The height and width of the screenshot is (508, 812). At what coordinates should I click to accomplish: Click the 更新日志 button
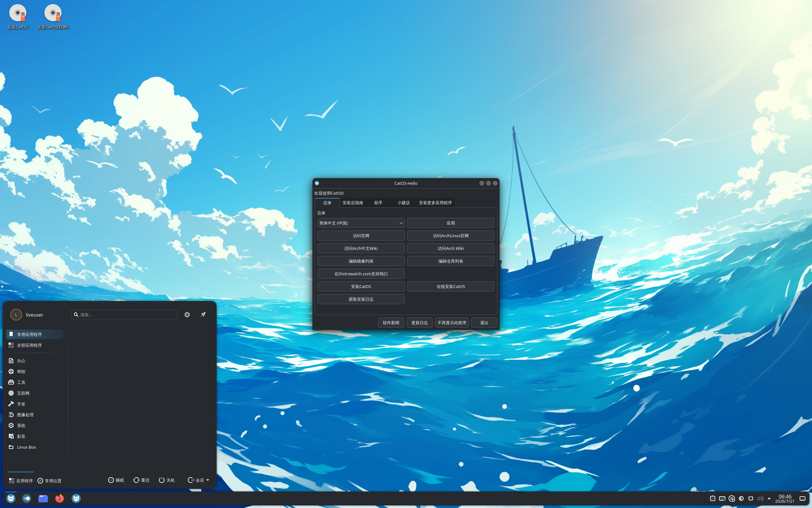419,323
